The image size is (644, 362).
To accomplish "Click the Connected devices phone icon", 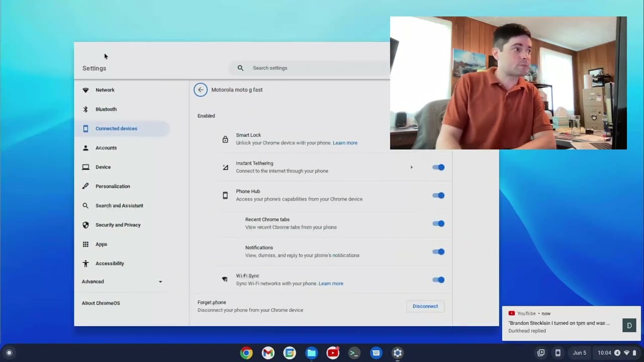I will (x=86, y=129).
